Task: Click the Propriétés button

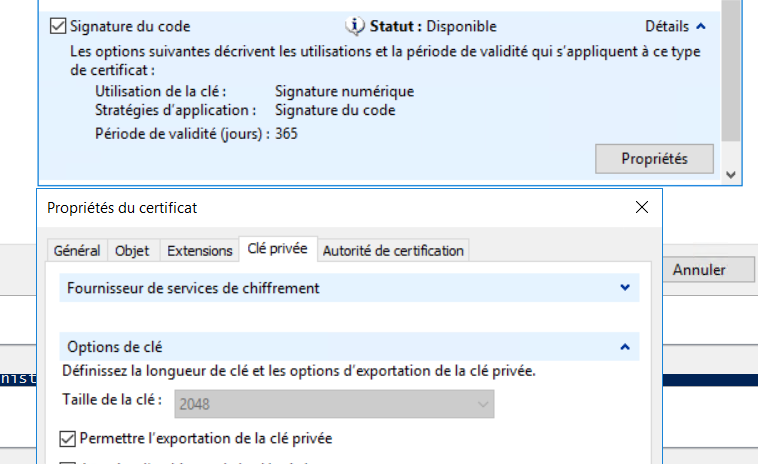Action: tap(654, 158)
